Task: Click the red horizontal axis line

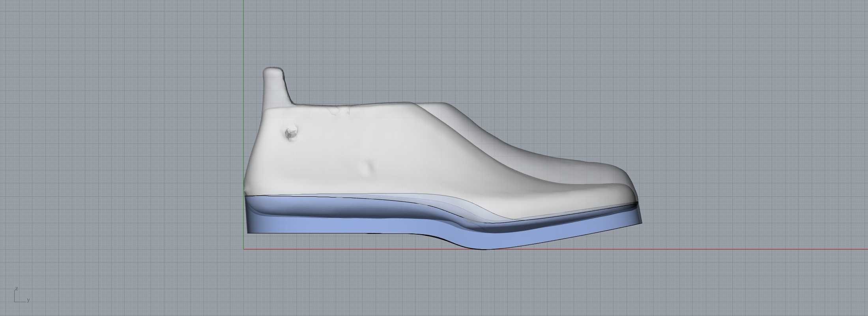Action: (750, 249)
